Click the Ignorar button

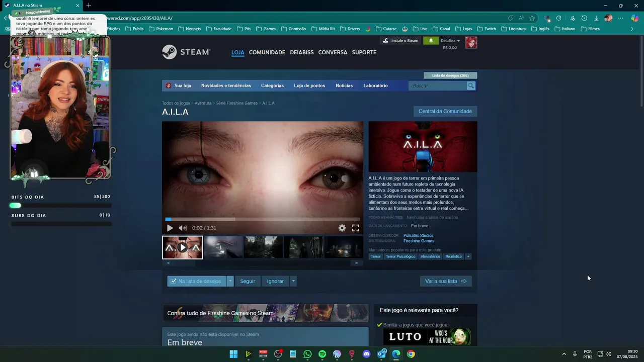pyautogui.click(x=275, y=281)
